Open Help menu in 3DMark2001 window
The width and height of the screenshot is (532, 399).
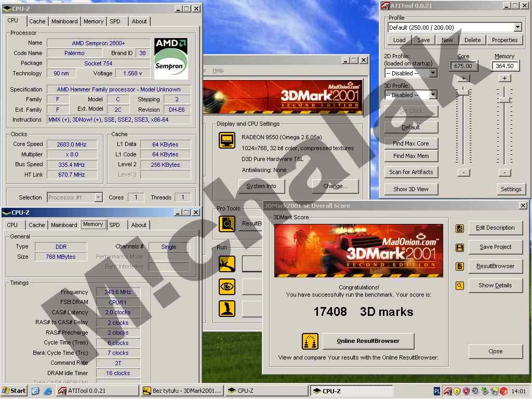[x=218, y=70]
